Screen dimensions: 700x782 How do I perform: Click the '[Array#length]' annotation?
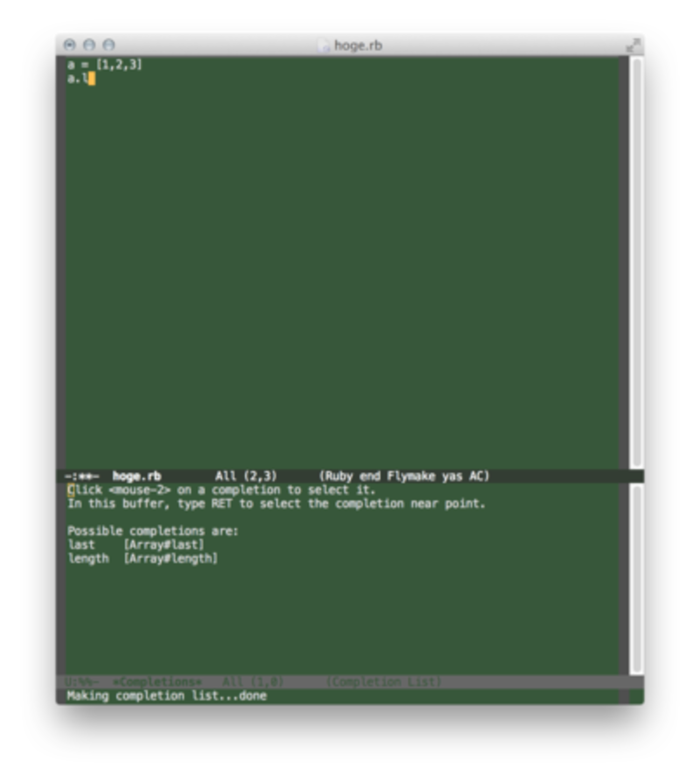click(x=171, y=558)
